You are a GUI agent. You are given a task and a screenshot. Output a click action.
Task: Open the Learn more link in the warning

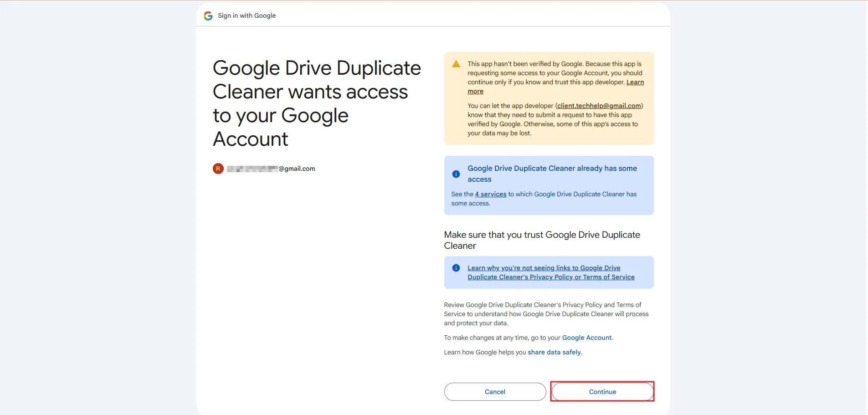coord(635,82)
